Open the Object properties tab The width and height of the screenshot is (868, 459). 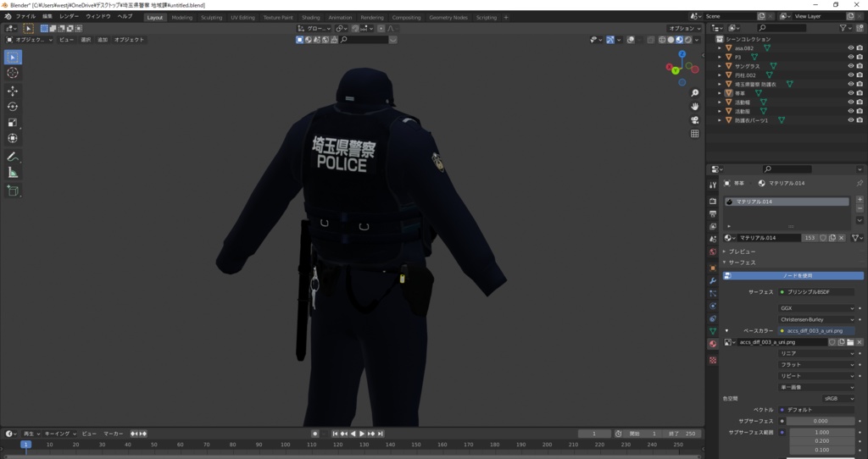[x=713, y=268]
